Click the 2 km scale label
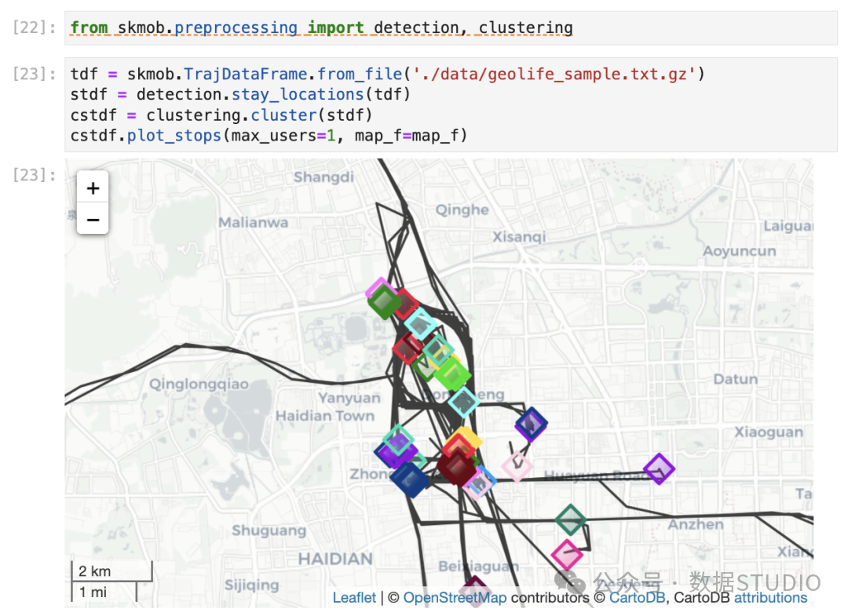The height and width of the screenshot is (616, 848). [x=95, y=571]
